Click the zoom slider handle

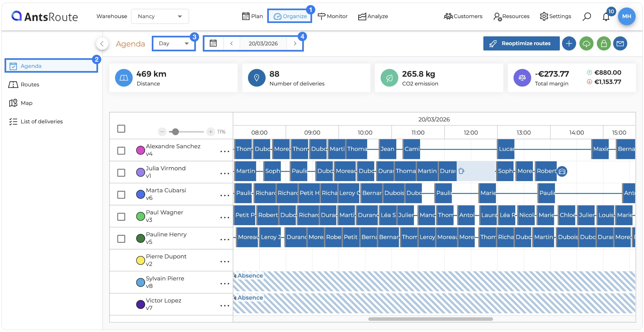(175, 132)
